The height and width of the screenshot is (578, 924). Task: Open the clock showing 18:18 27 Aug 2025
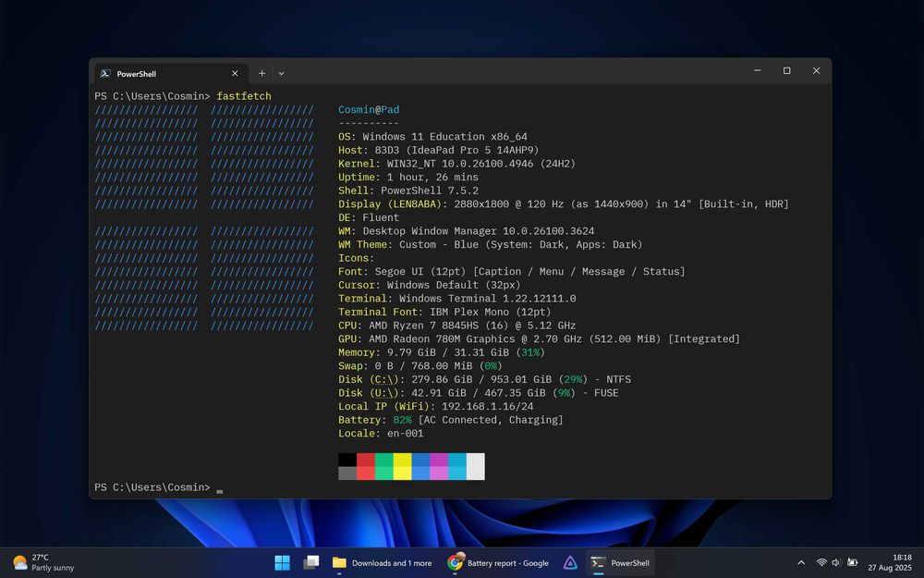893,562
